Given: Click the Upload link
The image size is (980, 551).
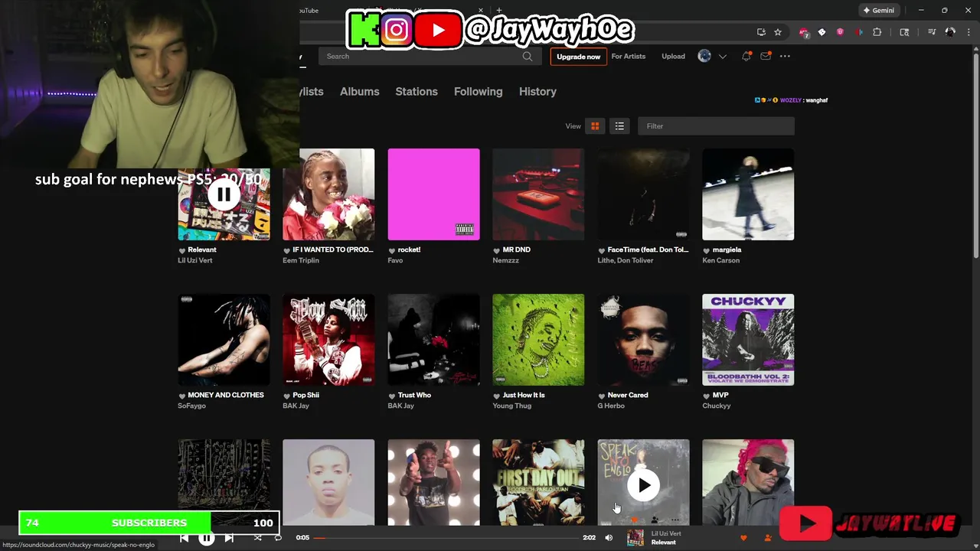Looking at the screenshot, I should pos(674,57).
